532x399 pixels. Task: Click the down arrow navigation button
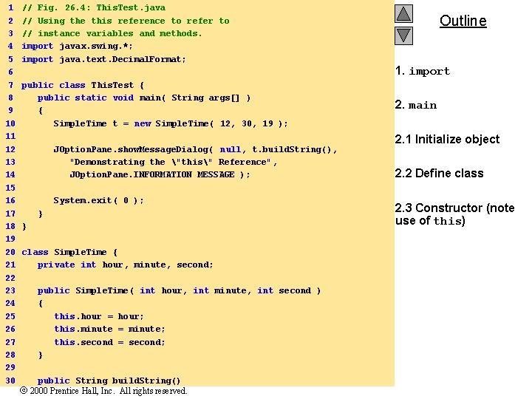403,35
